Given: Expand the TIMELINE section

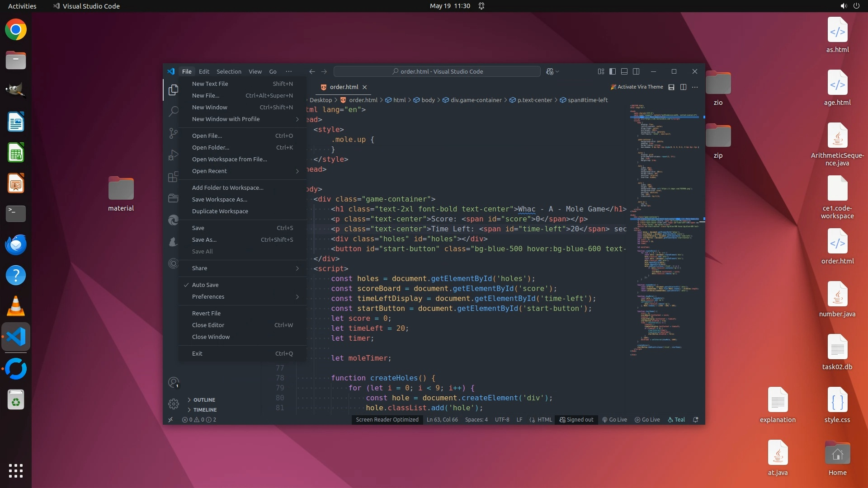Looking at the screenshot, I should [x=205, y=410].
